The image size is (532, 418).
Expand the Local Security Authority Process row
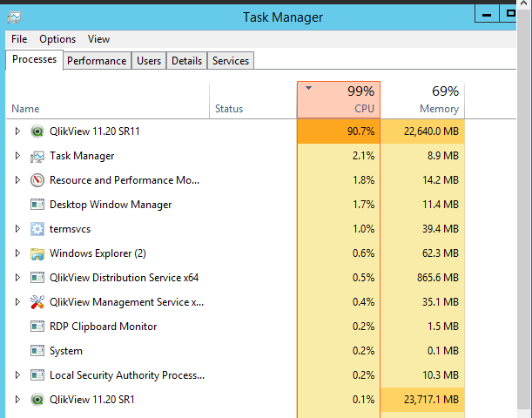click(17, 375)
